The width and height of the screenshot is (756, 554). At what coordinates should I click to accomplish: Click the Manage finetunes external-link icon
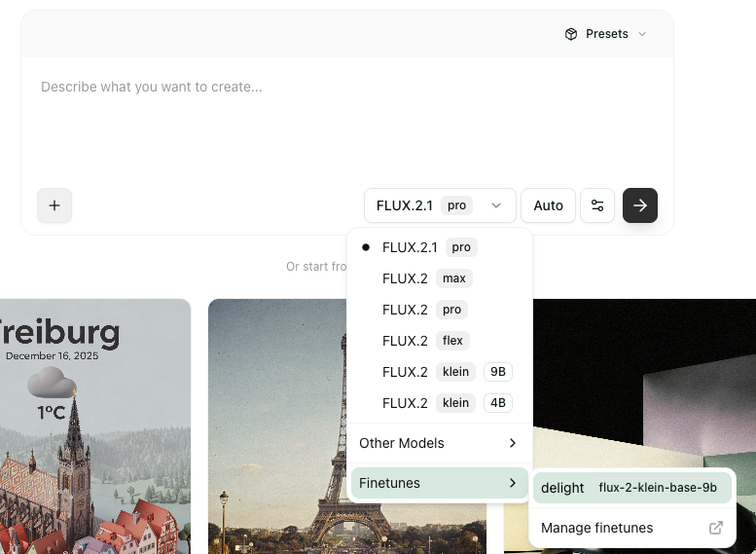tap(716, 528)
